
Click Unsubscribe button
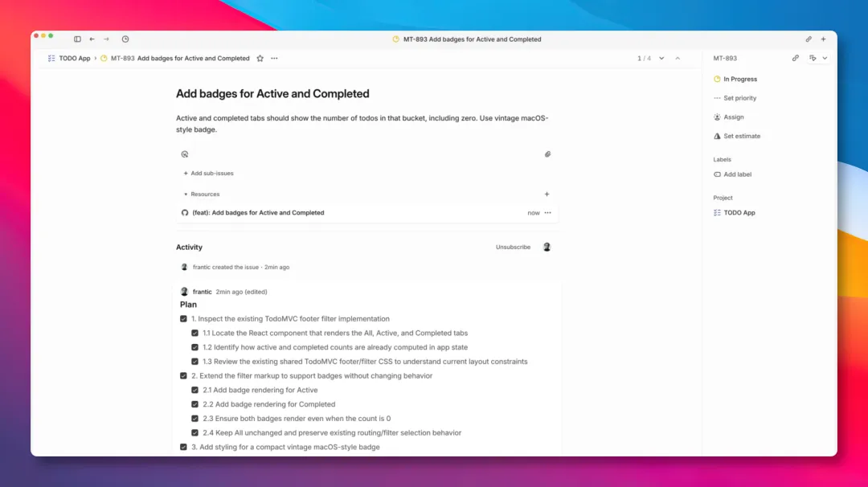[x=513, y=247]
